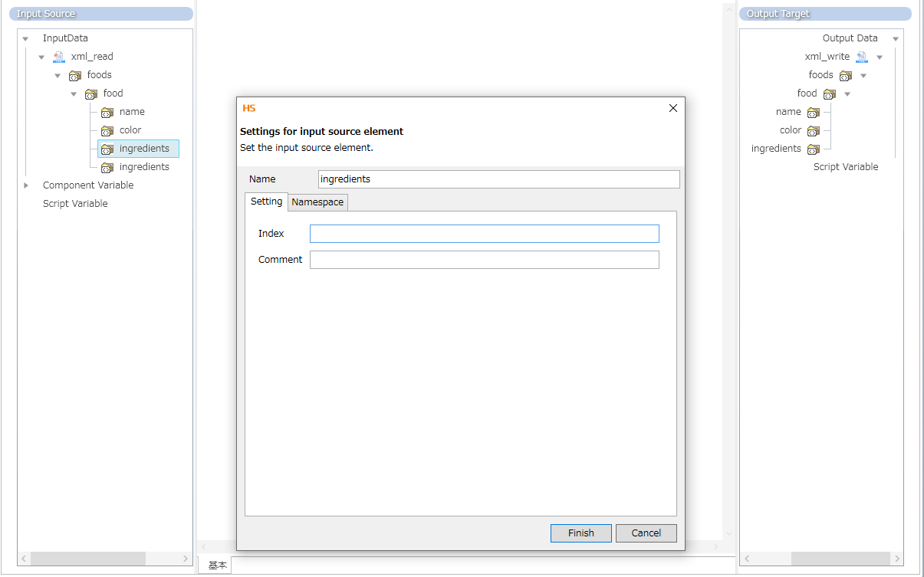Click the ingredients element icon in Output Target
The image size is (924, 577).
(813, 149)
